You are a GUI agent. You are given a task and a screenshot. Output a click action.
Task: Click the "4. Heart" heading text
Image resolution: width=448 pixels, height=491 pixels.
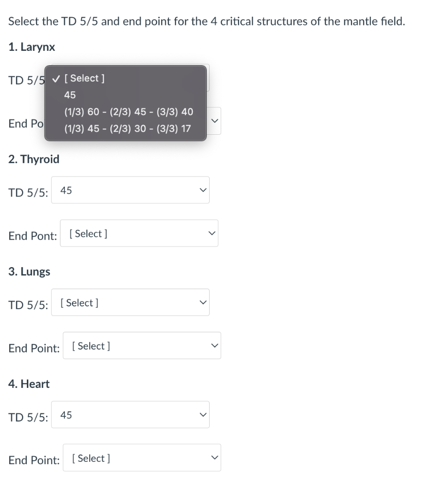29,384
